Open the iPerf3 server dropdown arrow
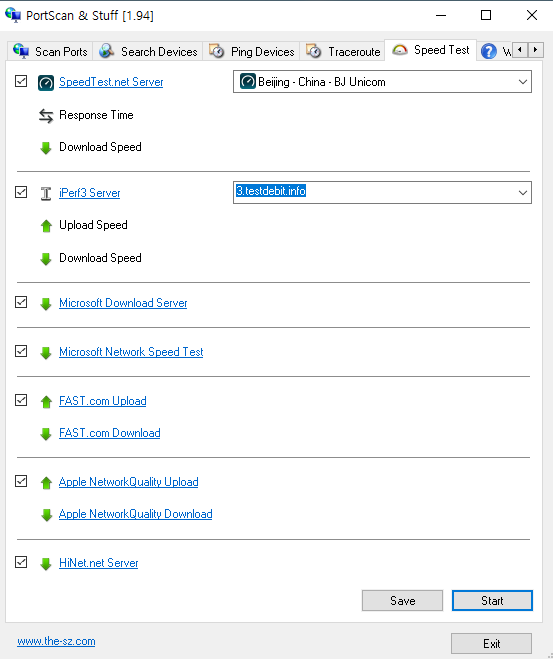Image resolution: width=553 pixels, height=659 pixels. 522,193
